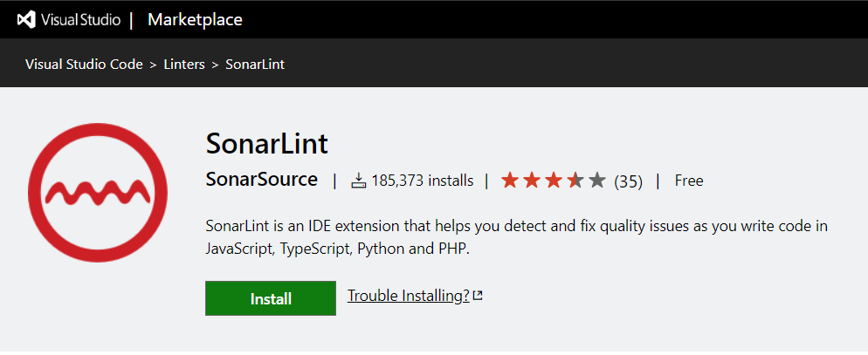Install the SonarLint extension
The image size is (868, 355).
pyautogui.click(x=271, y=298)
